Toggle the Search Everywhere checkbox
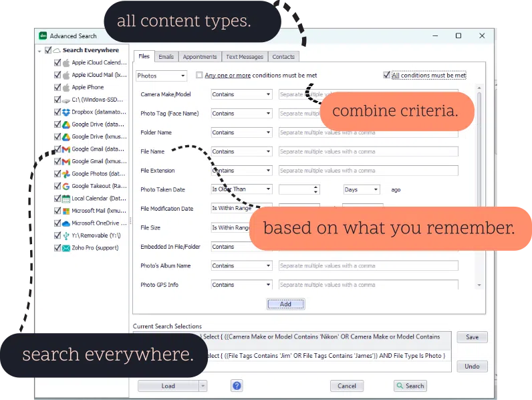This screenshot has width=532, height=400. tap(48, 50)
